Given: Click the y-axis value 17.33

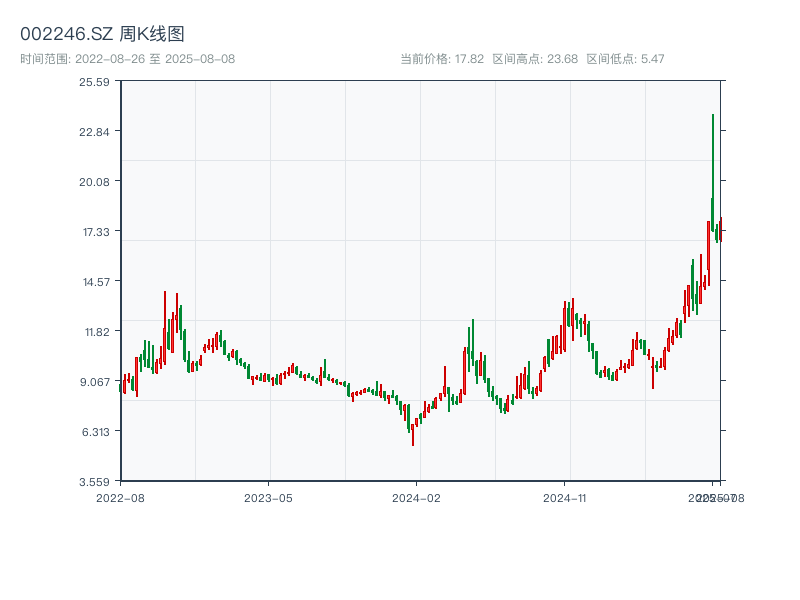Looking at the screenshot, I should [96, 232].
